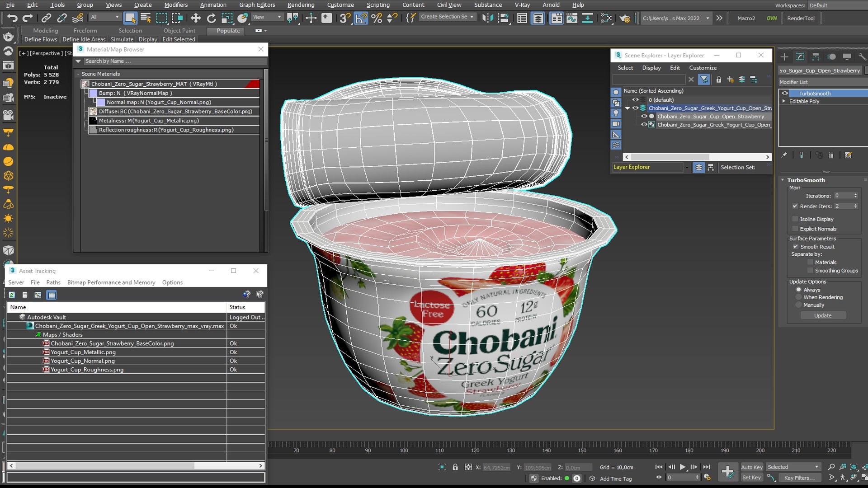Open the Hierarchy tab of command panel
This screenshot has height=488, width=868.
point(816,56)
